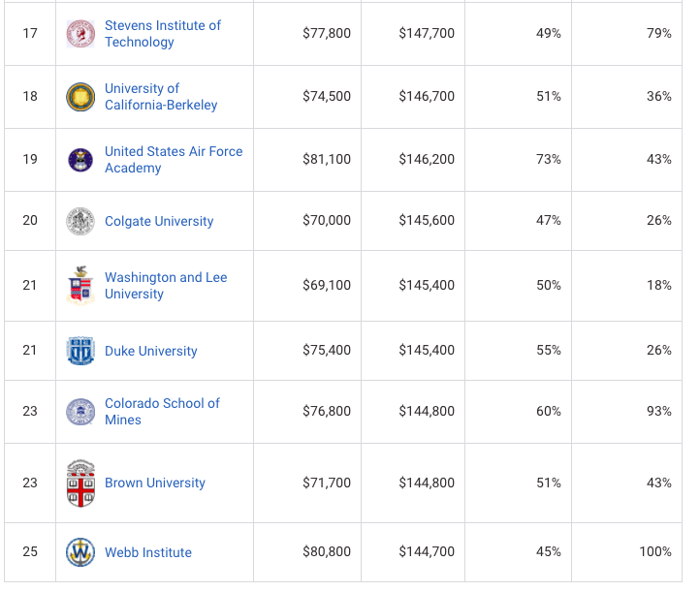The height and width of the screenshot is (592, 700).
Task: Click the Stevens Institute of Technology logo
Action: (80, 34)
